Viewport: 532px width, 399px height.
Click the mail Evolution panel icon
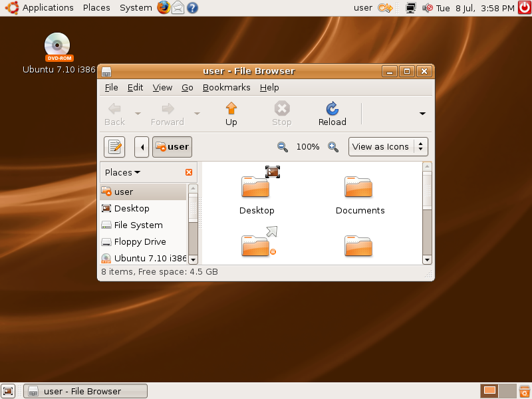coord(178,8)
